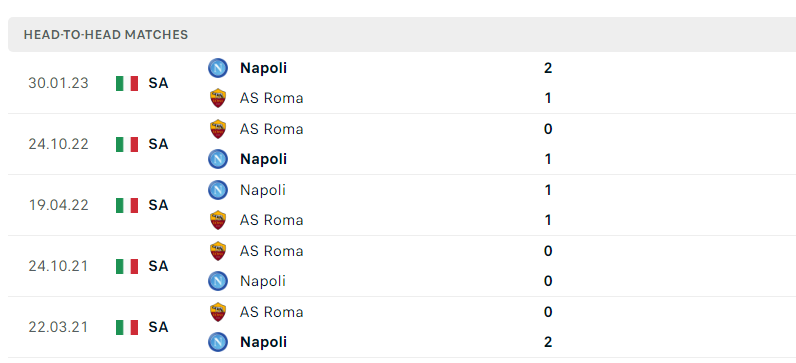Click Italy flag beside 22.03.21 date
This screenshot has width=796, height=363.
127,327
